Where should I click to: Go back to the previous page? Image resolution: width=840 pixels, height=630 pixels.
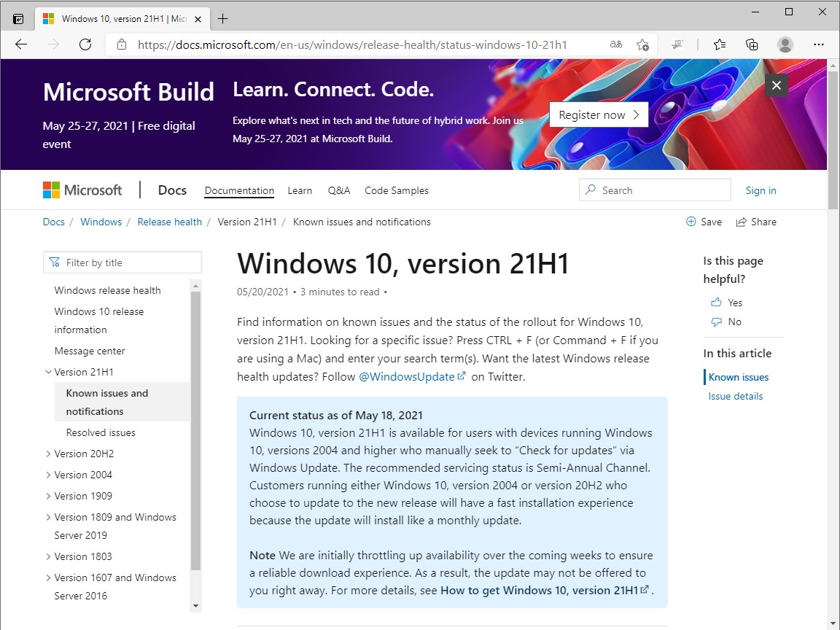click(20, 44)
